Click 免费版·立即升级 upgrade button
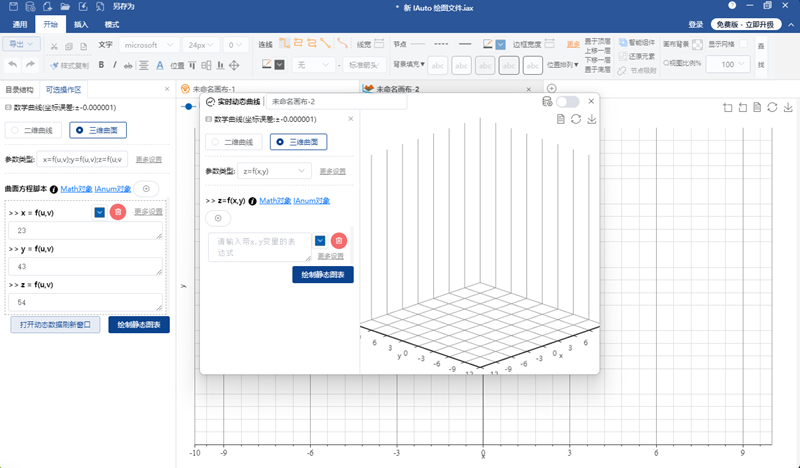 [x=745, y=24]
